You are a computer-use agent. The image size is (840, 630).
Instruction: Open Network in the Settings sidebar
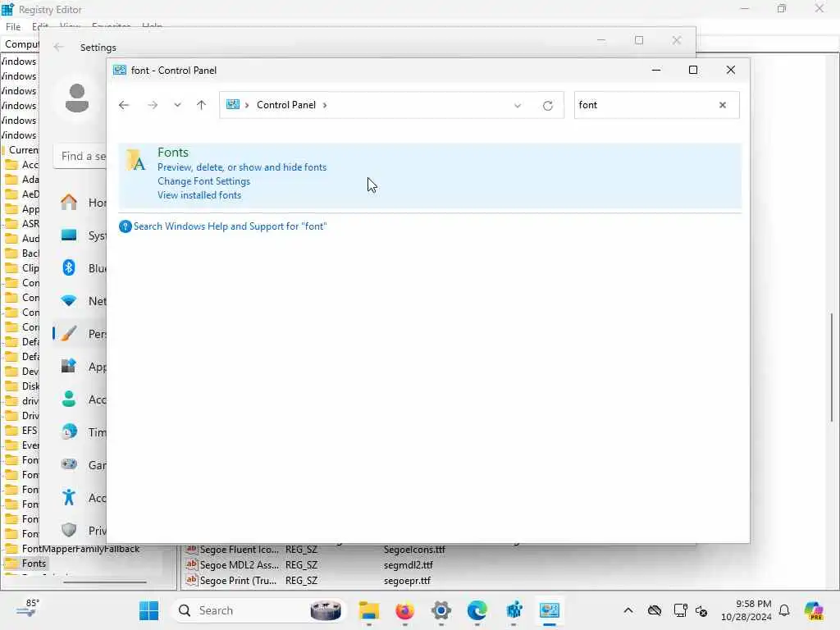[x=80, y=301]
